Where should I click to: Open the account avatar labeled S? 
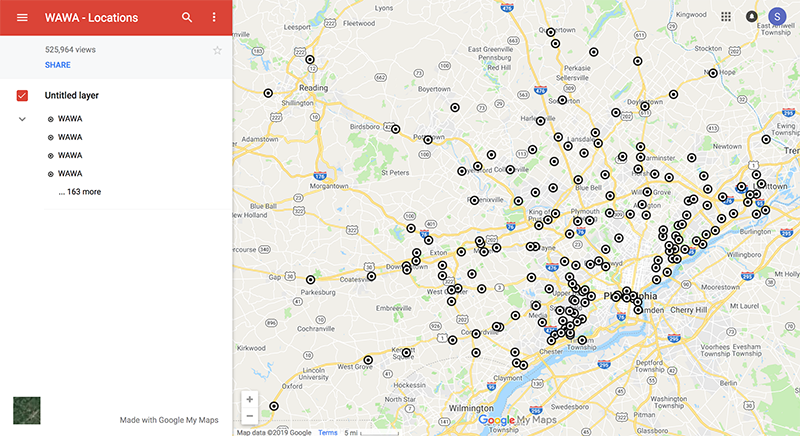[x=777, y=16]
